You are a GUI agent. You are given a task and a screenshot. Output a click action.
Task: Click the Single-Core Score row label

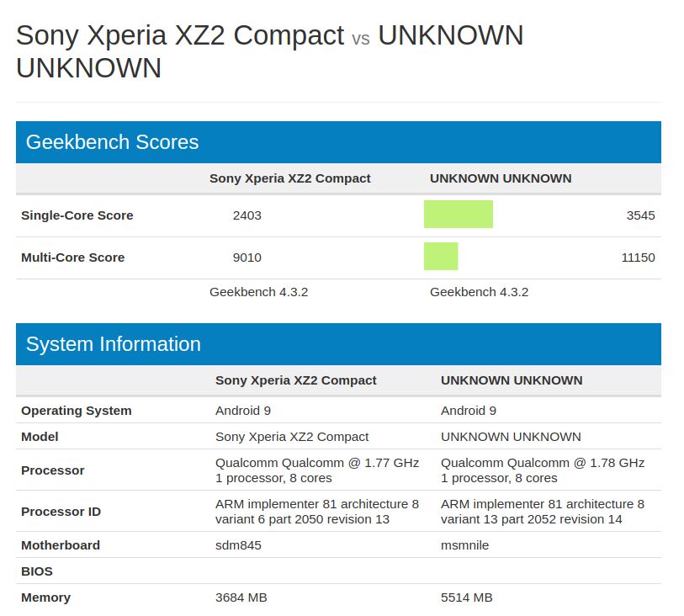pos(77,215)
